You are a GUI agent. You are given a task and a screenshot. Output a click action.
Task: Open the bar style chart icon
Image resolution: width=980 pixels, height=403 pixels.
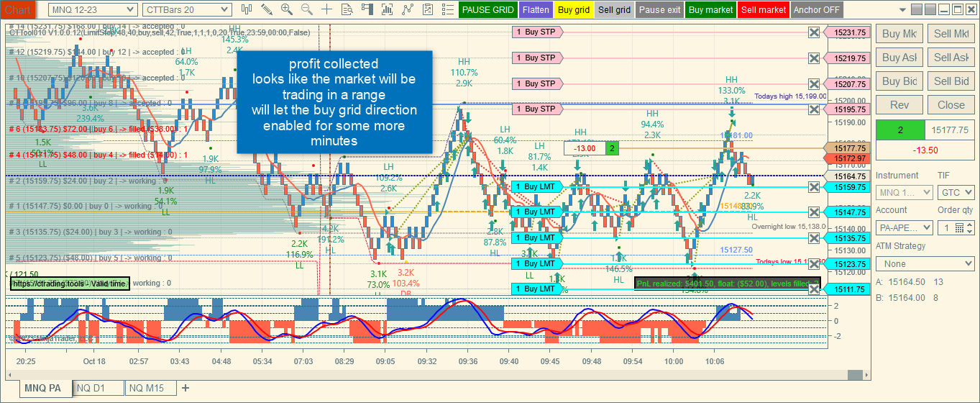tap(247, 9)
